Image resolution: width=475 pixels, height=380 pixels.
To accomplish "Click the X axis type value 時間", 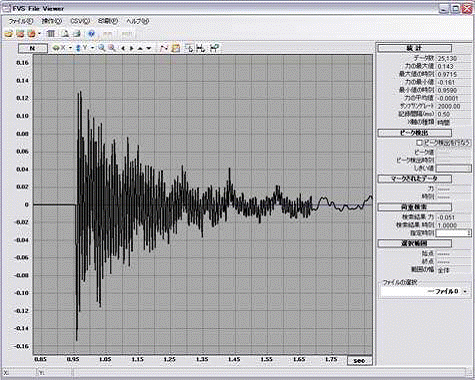I will [x=443, y=122].
